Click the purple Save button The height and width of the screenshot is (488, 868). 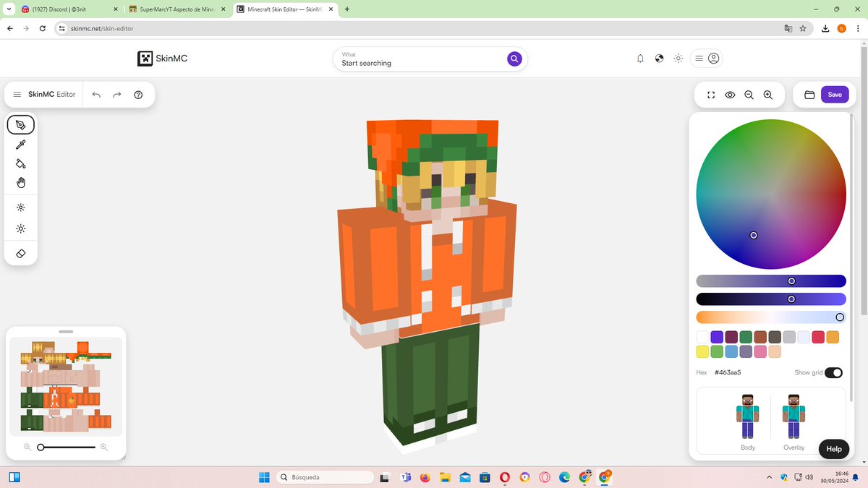tap(835, 95)
